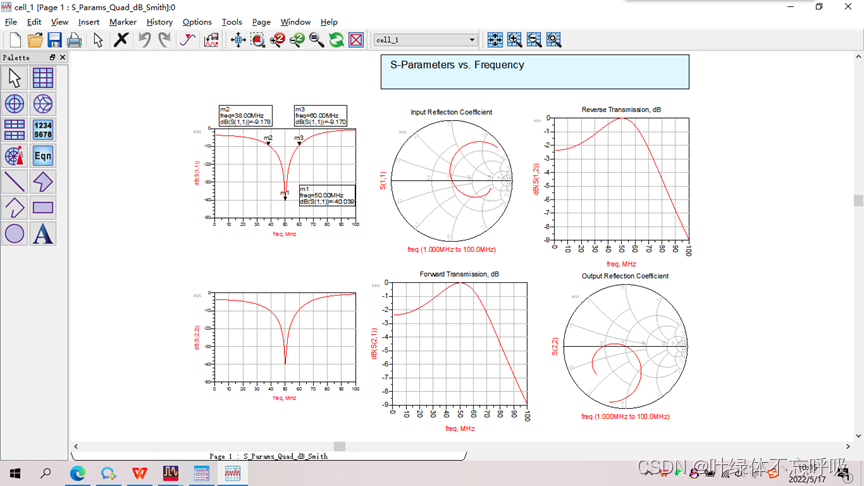
Task: Close the Palette panel
Action: click(62, 57)
